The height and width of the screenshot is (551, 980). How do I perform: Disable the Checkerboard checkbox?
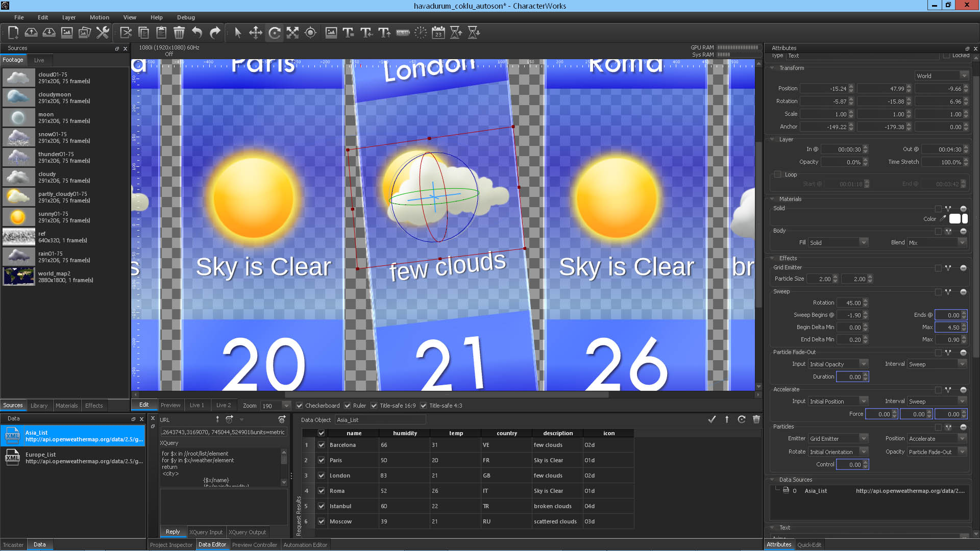click(x=300, y=406)
